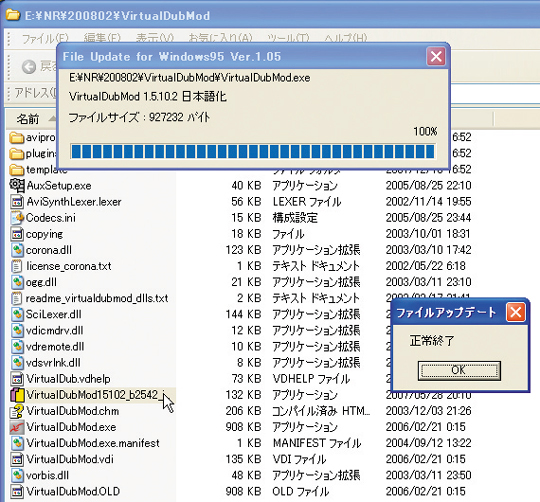The image size is (540, 502).
Task: Click the file name vorbis.dll
Action: 48,475
